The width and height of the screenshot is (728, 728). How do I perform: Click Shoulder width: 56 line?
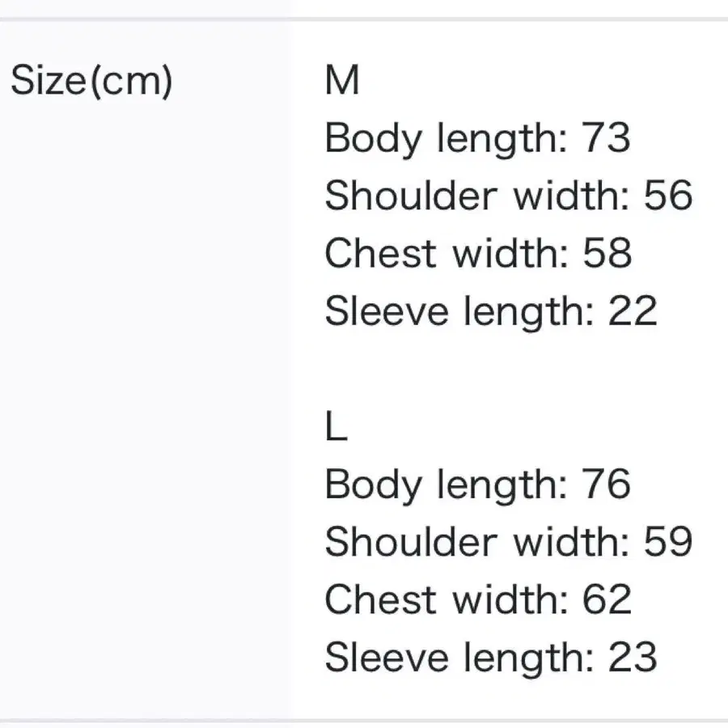pyautogui.click(x=509, y=195)
